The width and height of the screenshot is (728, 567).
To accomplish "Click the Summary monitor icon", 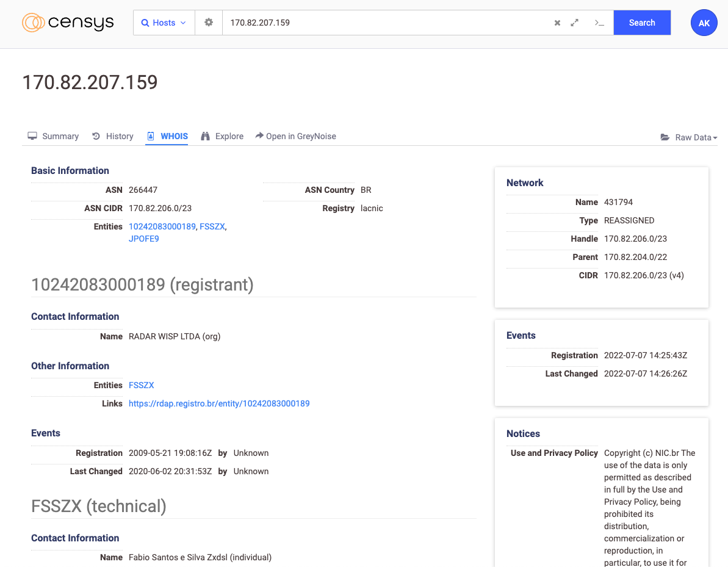I will 32,136.
